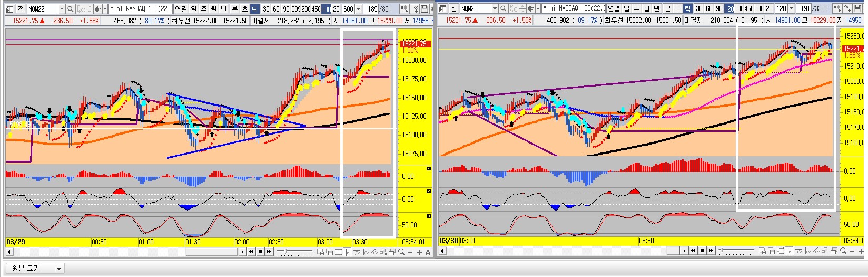This screenshot has height=277, width=868.
Task: Click the save diskette icon in left chart
Action: point(424,9)
